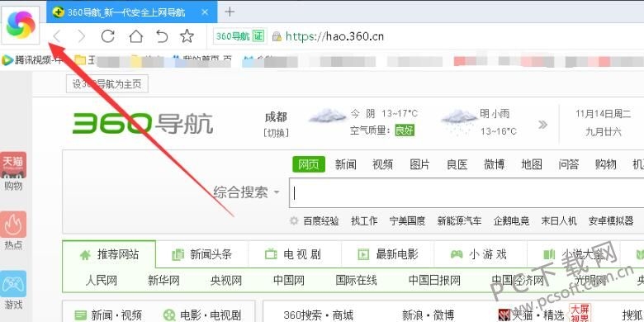Image resolution: width=644 pixels, height=322 pixels.
Task: Open 国际在线 link
Action: pyautogui.click(x=356, y=281)
